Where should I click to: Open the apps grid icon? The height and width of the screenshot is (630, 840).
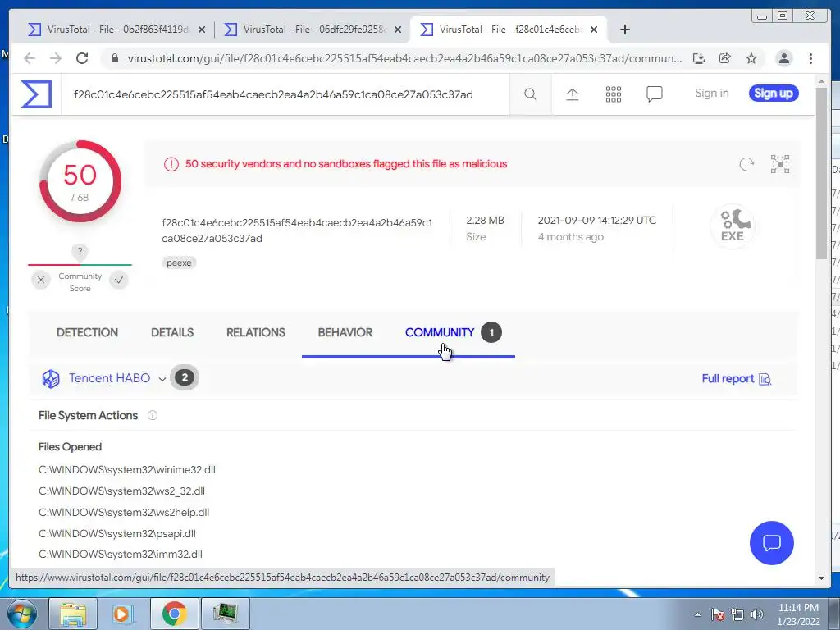[614, 94]
